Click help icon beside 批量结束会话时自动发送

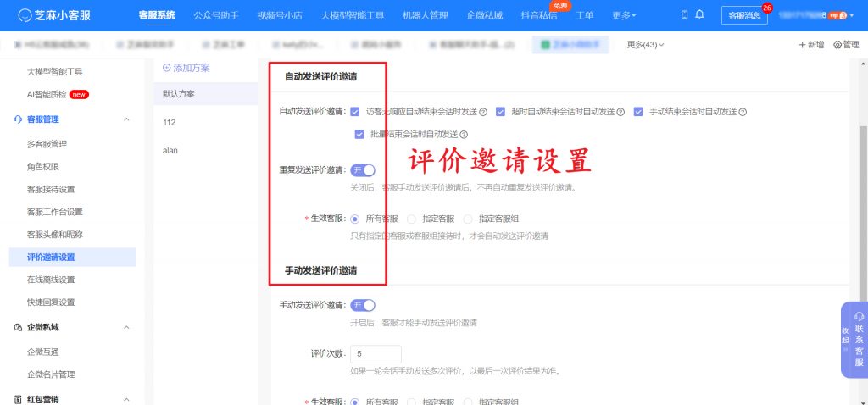tap(464, 135)
